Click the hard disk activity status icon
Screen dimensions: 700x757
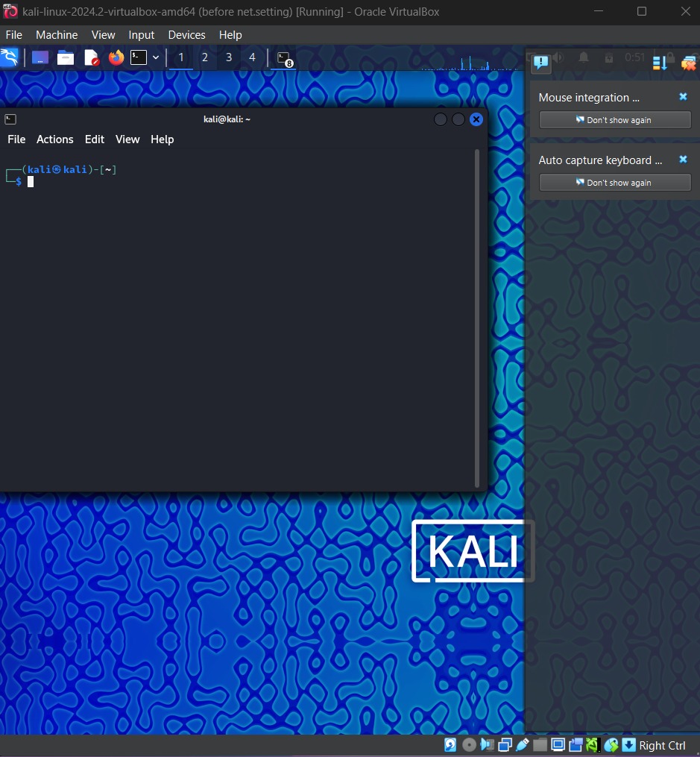click(450, 745)
